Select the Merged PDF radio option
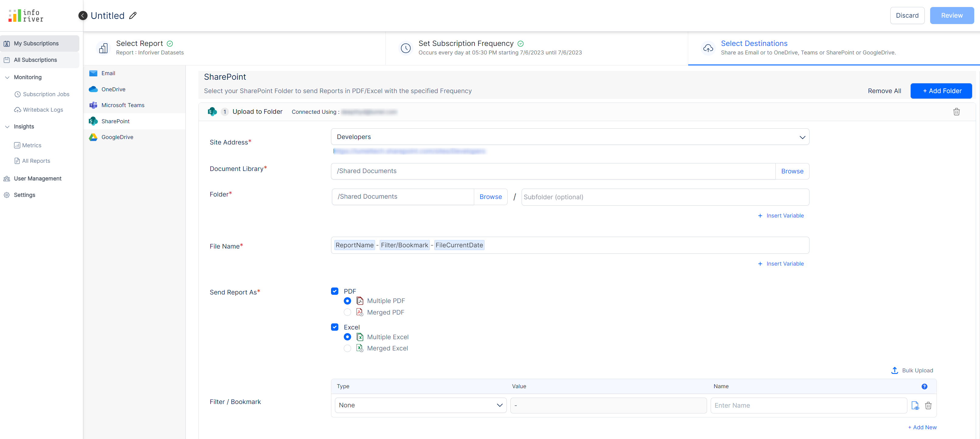The image size is (980, 439). [x=347, y=312]
